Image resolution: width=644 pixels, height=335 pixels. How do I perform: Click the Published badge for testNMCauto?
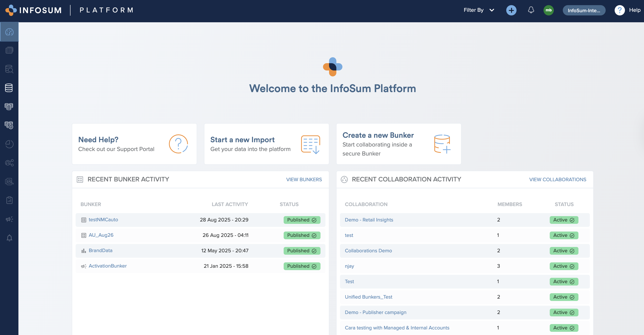pyautogui.click(x=302, y=220)
